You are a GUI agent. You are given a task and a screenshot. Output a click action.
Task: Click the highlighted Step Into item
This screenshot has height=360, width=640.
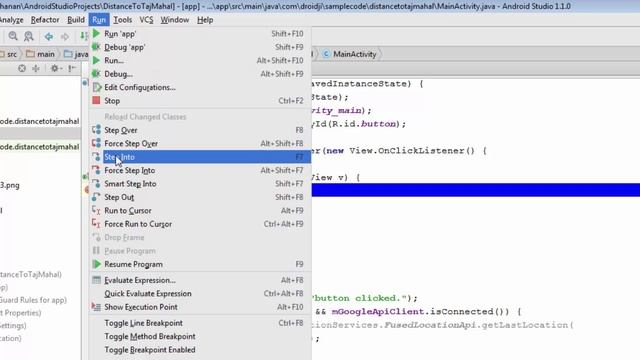tap(200, 157)
